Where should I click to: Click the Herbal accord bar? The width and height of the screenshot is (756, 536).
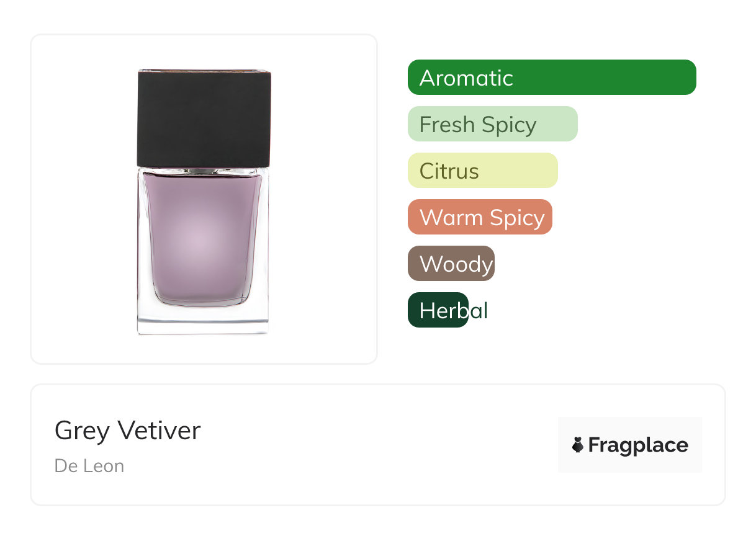pyautogui.click(x=438, y=310)
